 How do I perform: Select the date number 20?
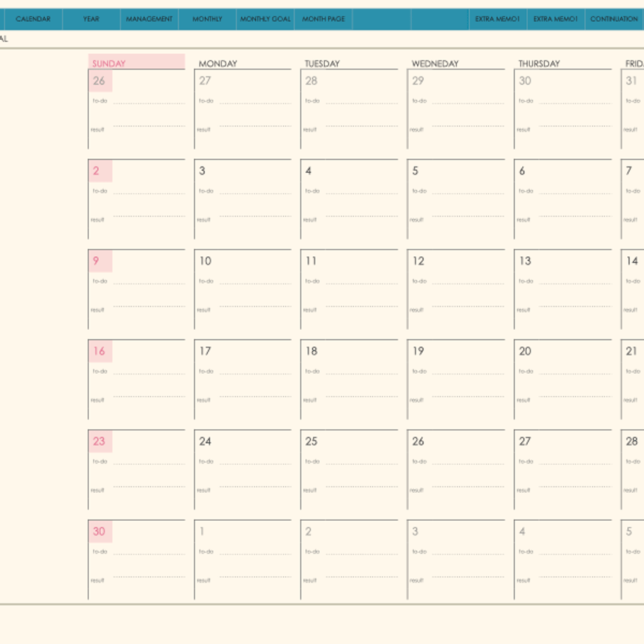click(x=525, y=351)
